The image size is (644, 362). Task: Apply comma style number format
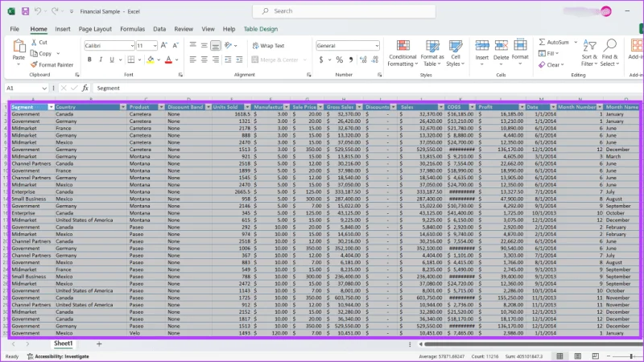351,60
